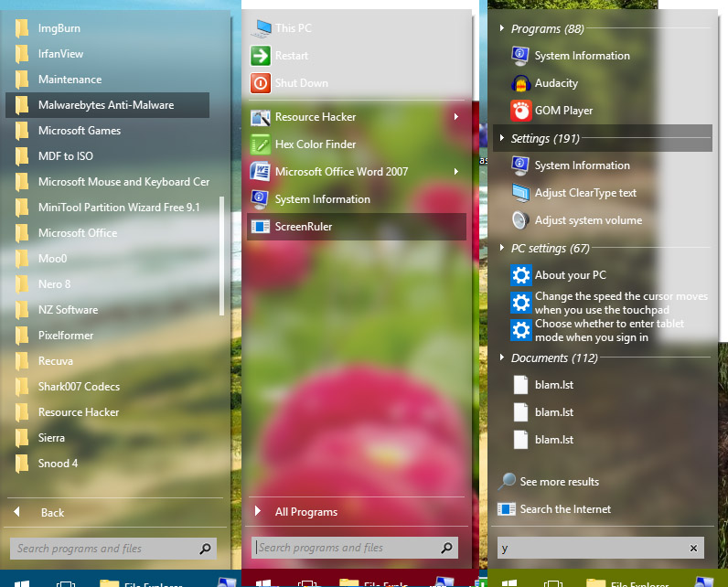This screenshot has height=587, width=728.
Task: Select Malwarebytes Anti-Malware folder
Action: pos(107,105)
